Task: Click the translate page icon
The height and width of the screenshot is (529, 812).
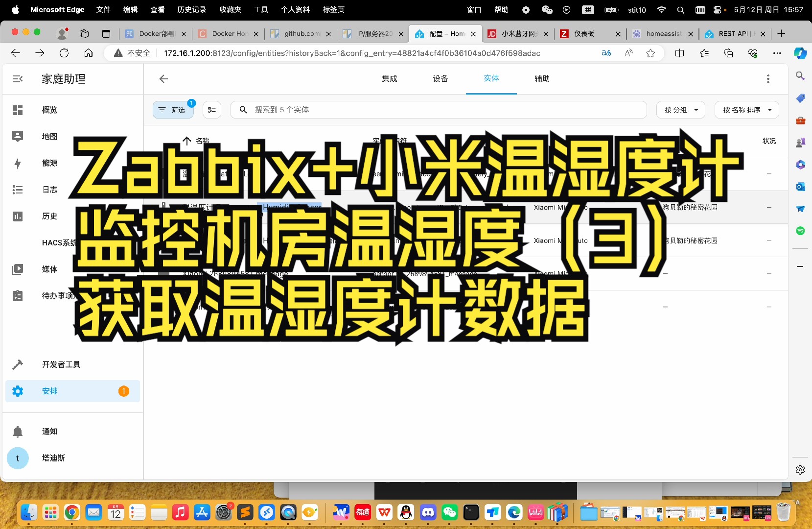Action: click(x=606, y=53)
